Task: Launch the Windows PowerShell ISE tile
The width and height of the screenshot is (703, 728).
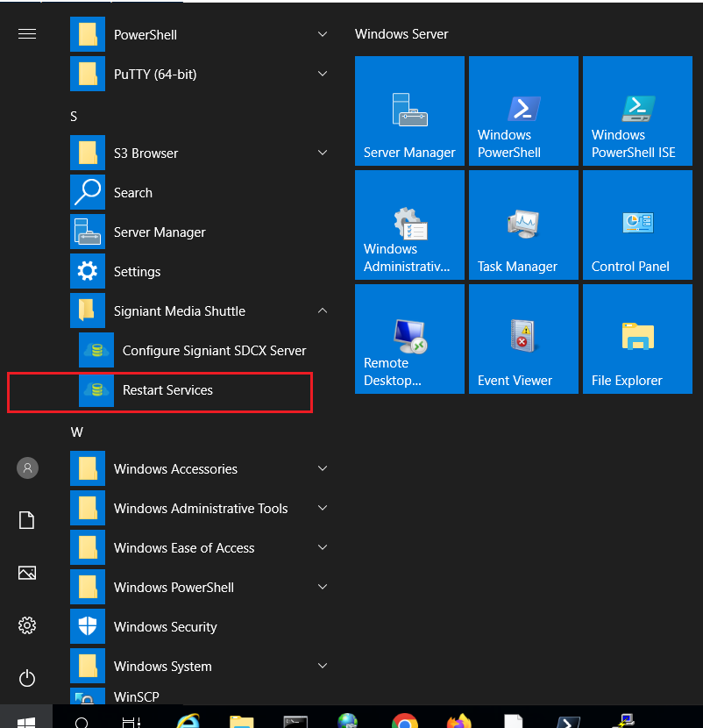Action: (x=637, y=111)
